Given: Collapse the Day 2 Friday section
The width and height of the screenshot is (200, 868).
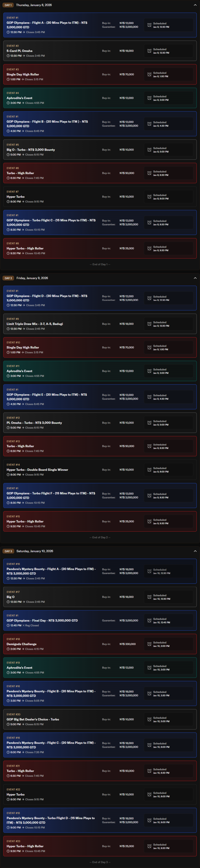Looking at the screenshot, I should [195, 278].
